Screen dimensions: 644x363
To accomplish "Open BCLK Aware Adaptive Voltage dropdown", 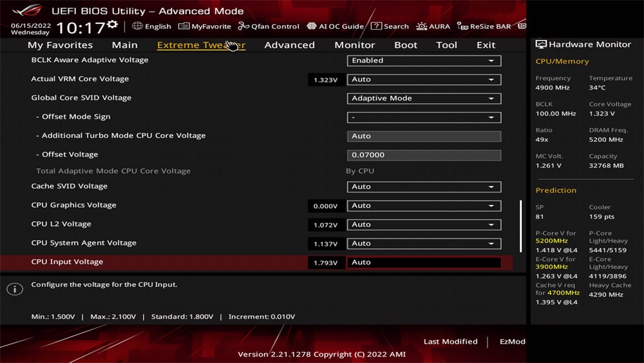I will point(424,61).
